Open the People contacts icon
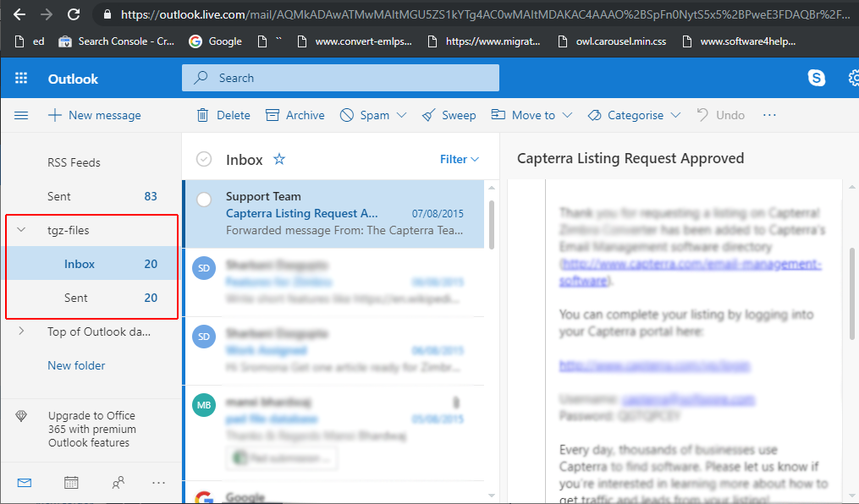The width and height of the screenshot is (859, 504). [x=118, y=482]
